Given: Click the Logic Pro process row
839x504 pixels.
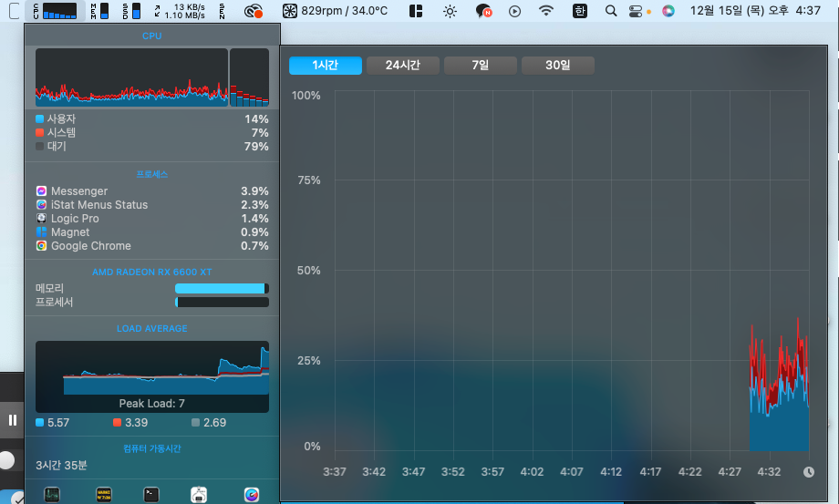Looking at the screenshot, I should click(152, 219).
